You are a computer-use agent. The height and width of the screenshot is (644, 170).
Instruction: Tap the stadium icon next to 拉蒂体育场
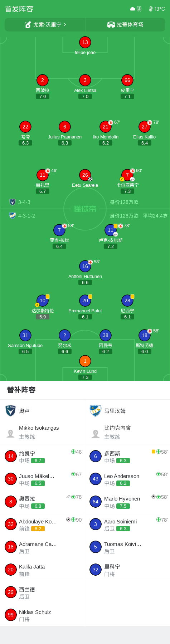click(x=111, y=25)
